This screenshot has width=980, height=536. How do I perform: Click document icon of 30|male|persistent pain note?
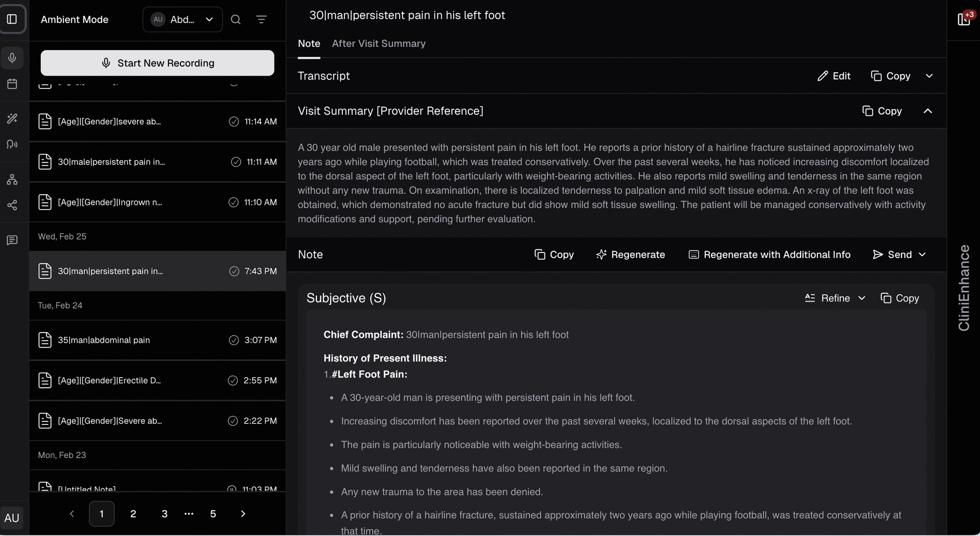45,162
